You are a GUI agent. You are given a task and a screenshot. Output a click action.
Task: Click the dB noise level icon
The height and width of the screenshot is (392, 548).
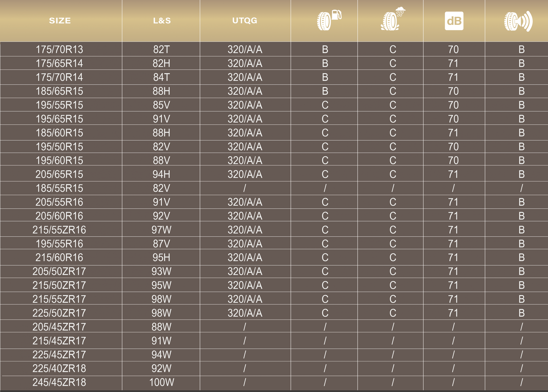(454, 21)
